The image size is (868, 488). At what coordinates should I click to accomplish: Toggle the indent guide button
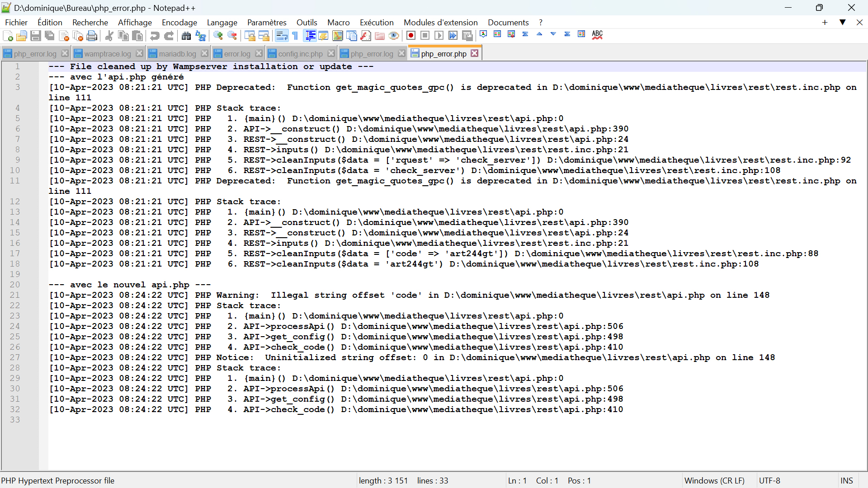click(310, 36)
